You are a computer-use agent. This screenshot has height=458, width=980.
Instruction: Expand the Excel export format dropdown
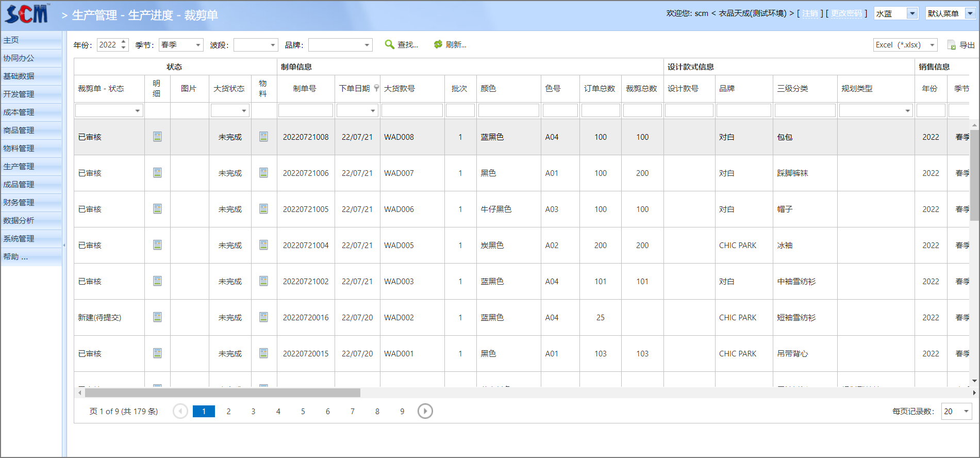(932, 45)
